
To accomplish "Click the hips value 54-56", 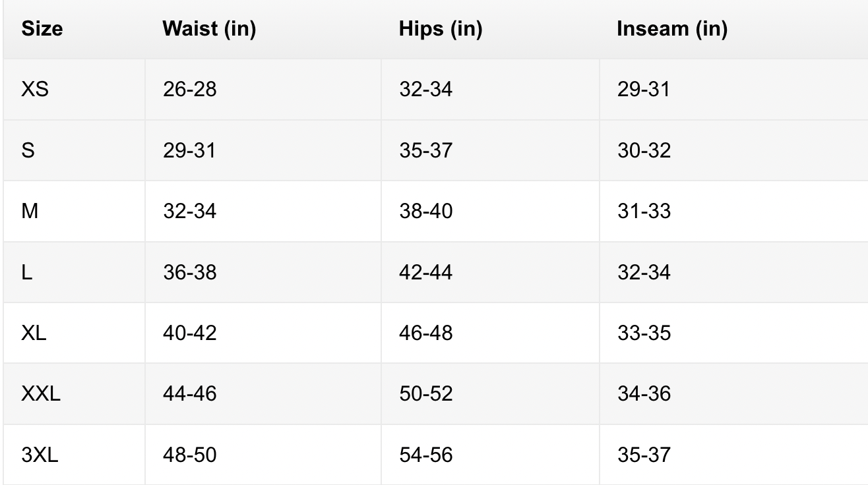I will point(425,455).
